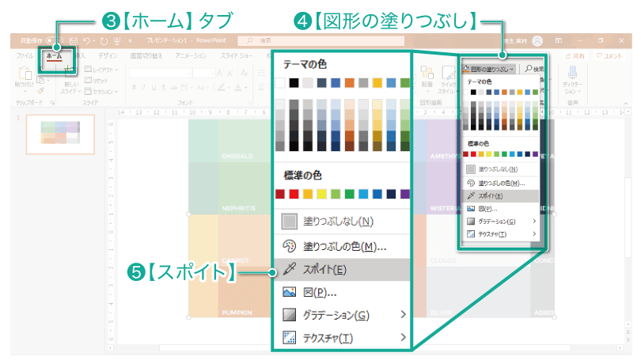Click the Redo/Repeat icon in the title bar
The image size is (641, 364).
pyautogui.click(x=104, y=41)
